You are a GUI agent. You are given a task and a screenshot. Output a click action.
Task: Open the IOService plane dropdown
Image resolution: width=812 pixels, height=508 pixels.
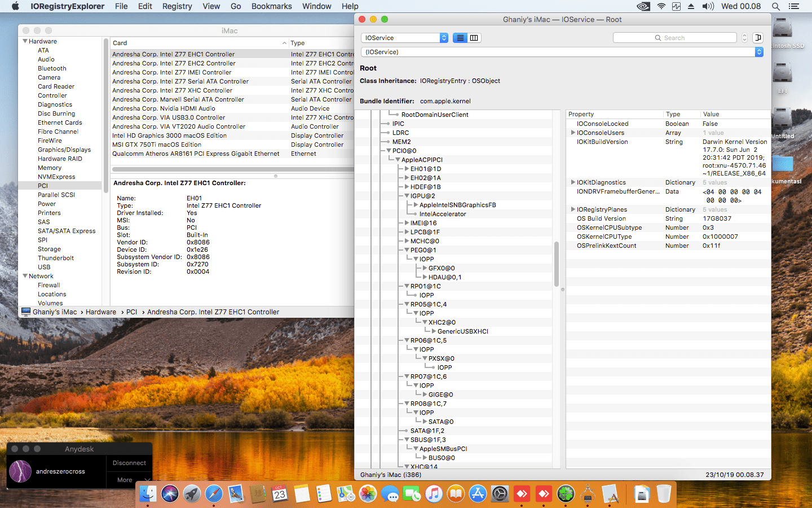pyautogui.click(x=404, y=38)
